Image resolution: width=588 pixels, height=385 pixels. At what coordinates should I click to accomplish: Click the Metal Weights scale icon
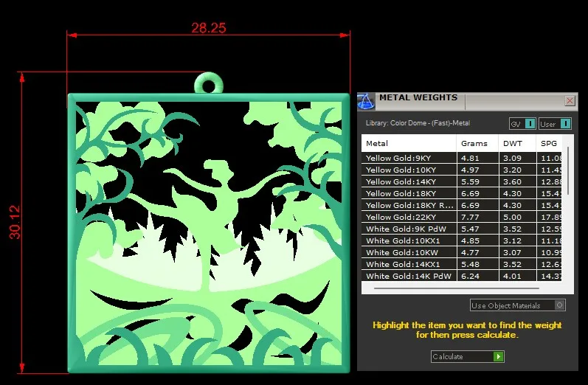click(366, 101)
